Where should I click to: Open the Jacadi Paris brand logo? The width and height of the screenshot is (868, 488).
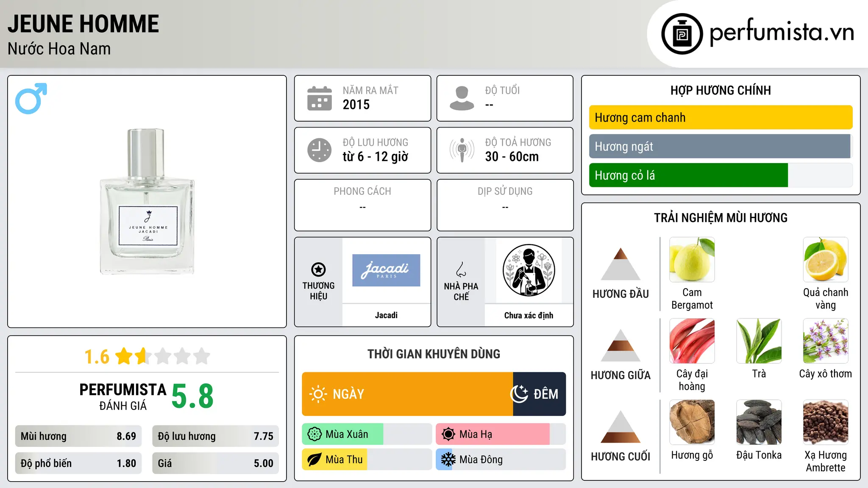point(386,270)
